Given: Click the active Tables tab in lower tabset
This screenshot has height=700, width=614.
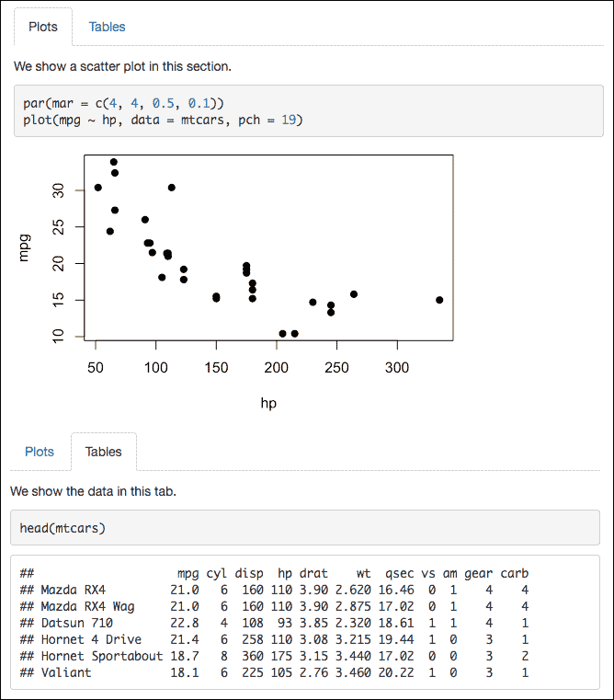Looking at the screenshot, I should pyautogui.click(x=103, y=452).
